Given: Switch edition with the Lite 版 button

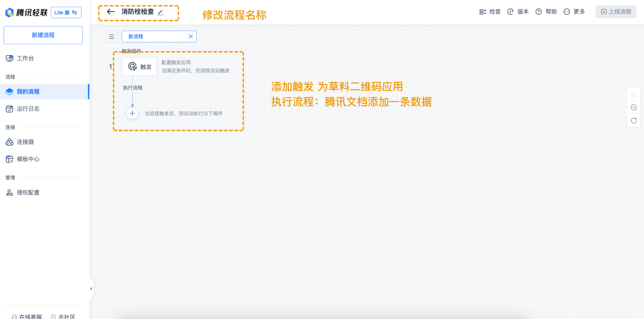Looking at the screenshot, I should 66,13.
